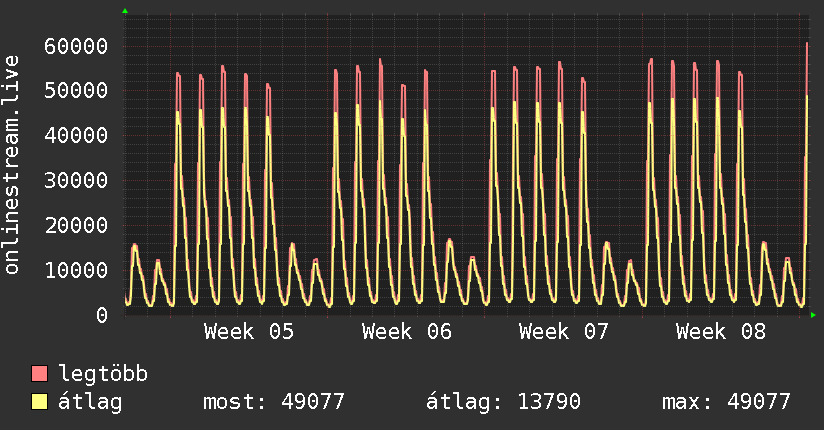This screenshot has height=430, width=824.
Task: Select the 'max: 49077' statistic
Action: (x=726, y=402)
